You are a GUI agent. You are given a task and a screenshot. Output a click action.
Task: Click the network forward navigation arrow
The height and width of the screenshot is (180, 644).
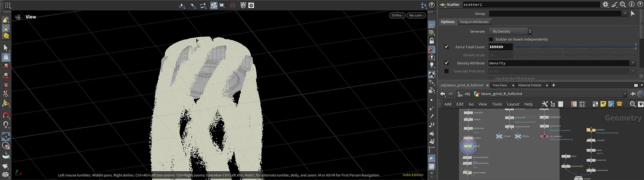coord(450,94)
